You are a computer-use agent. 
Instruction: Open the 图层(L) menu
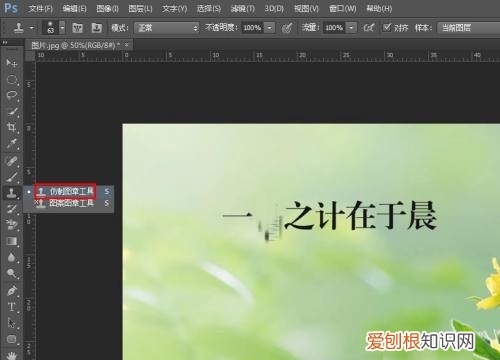[140, 8]
